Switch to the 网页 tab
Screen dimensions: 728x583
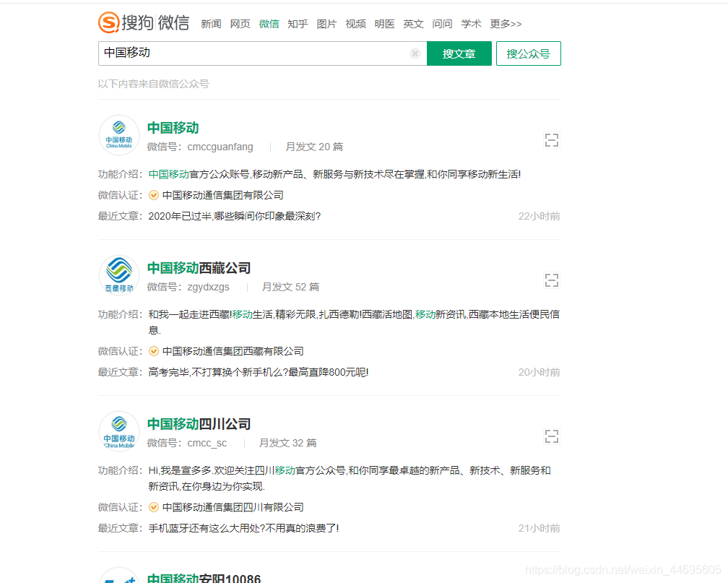click(x=240, y=24)
